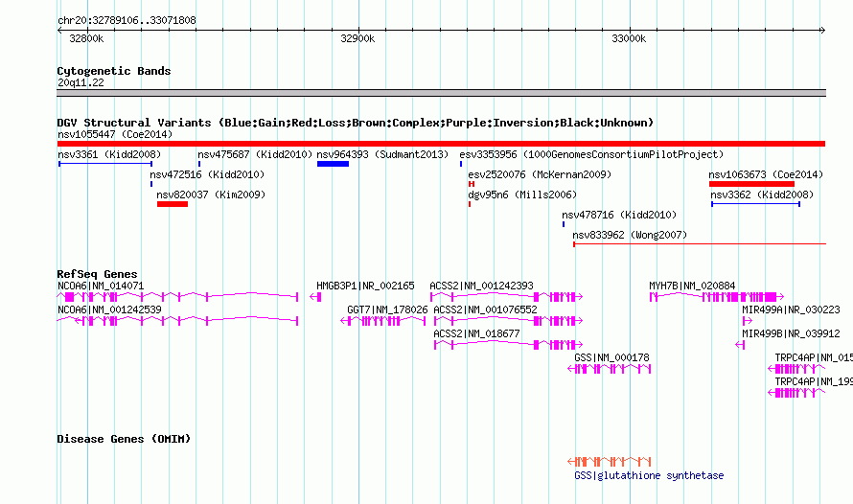Select the esv2520076 (McKernan2009) label

(x=540, y=174)
